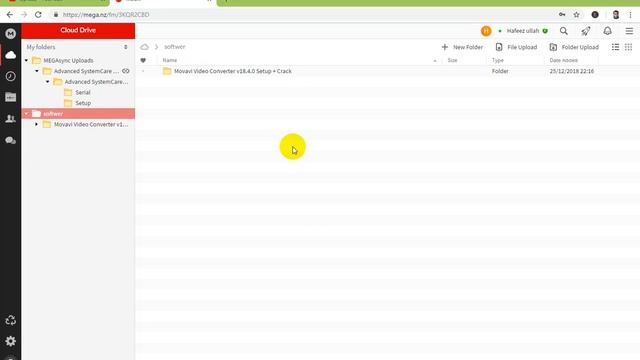The width and height of the screenshot is (640, 360).
Task: Click the search magnifier icon in header
Action: pos(564,31)
